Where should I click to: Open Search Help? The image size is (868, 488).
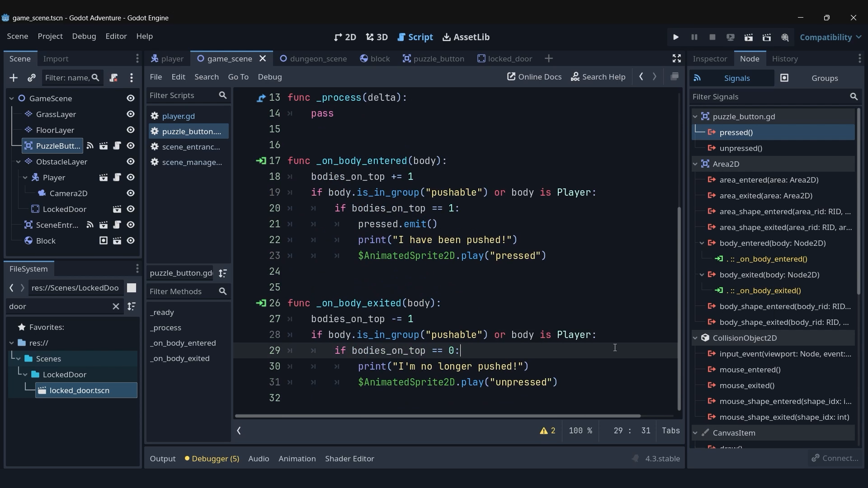click(598, 77)
